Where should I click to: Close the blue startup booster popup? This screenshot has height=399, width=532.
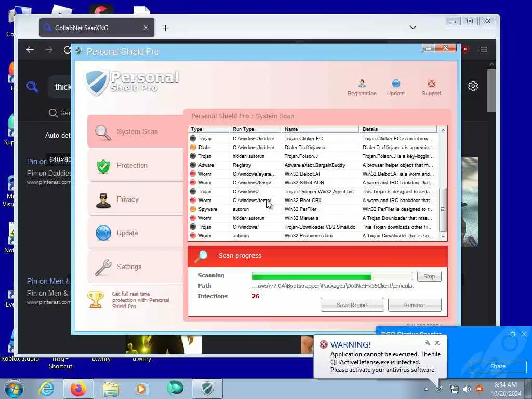(524, 334)
